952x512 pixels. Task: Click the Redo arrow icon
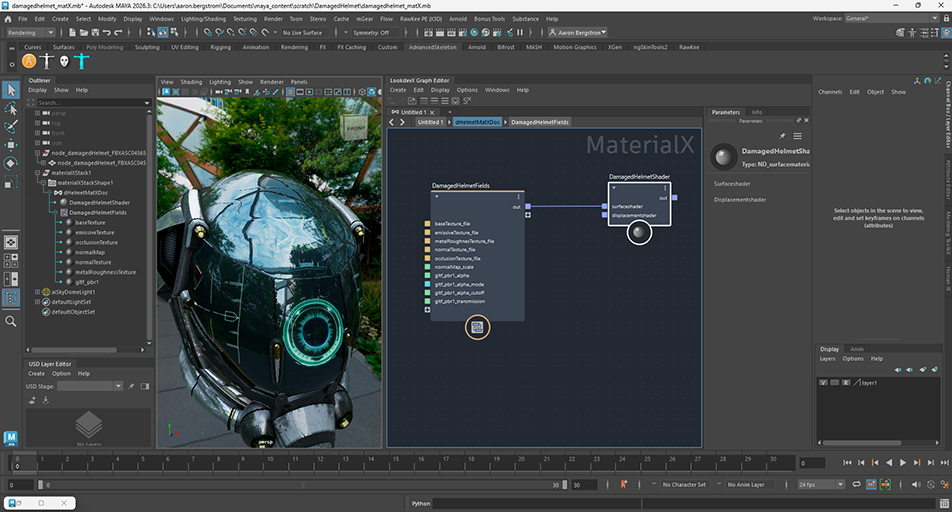click(118, 33)
